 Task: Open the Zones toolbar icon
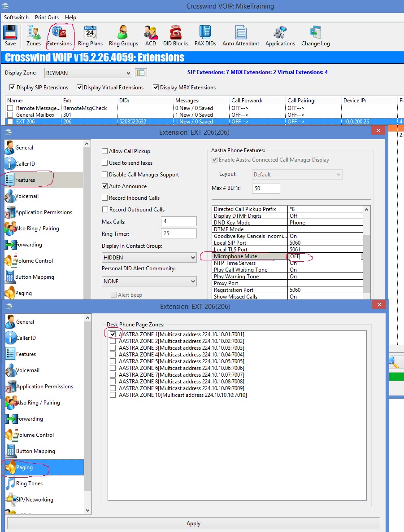click(34, 36)
